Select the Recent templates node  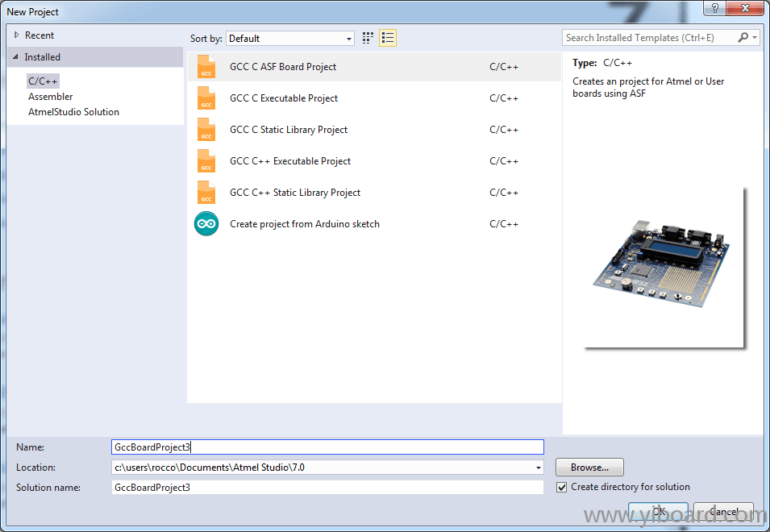[x=40, y=35]
